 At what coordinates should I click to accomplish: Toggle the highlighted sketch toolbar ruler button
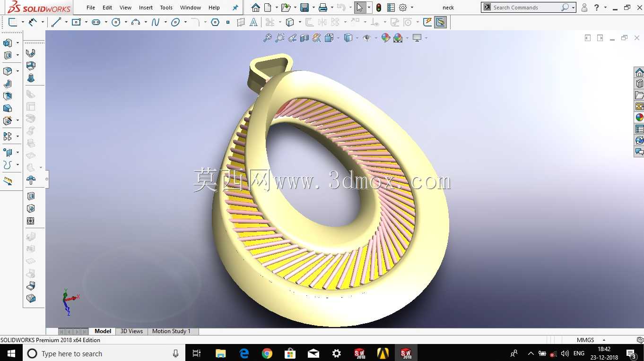(x=441, y=22)
